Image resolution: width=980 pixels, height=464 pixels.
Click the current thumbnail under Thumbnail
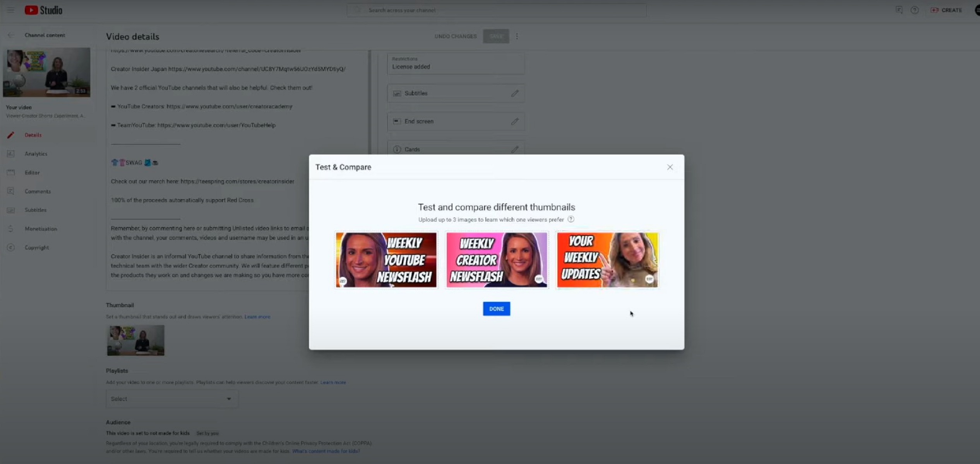tap(135, 340)
